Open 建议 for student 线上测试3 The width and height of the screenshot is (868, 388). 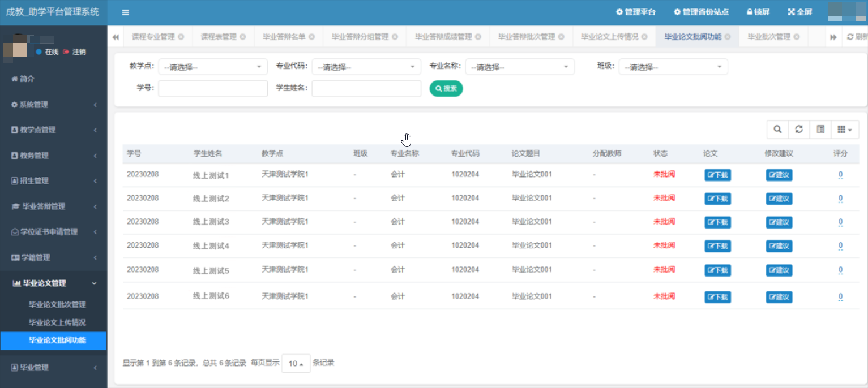[779, 222]
